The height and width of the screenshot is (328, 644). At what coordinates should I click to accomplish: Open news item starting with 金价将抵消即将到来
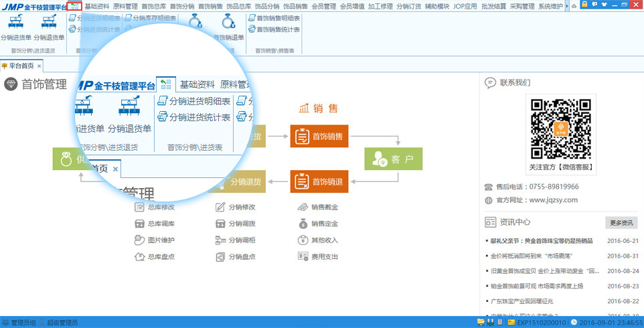[x=532, y=256]
